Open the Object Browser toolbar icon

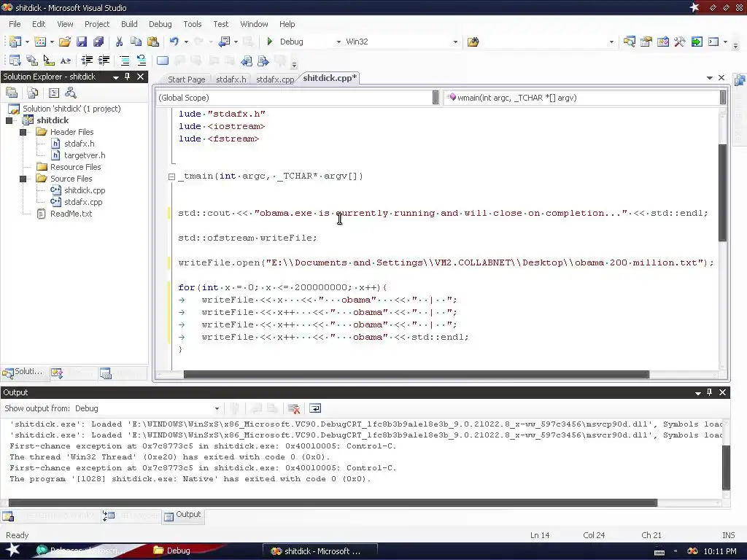(x=662, y=42)
